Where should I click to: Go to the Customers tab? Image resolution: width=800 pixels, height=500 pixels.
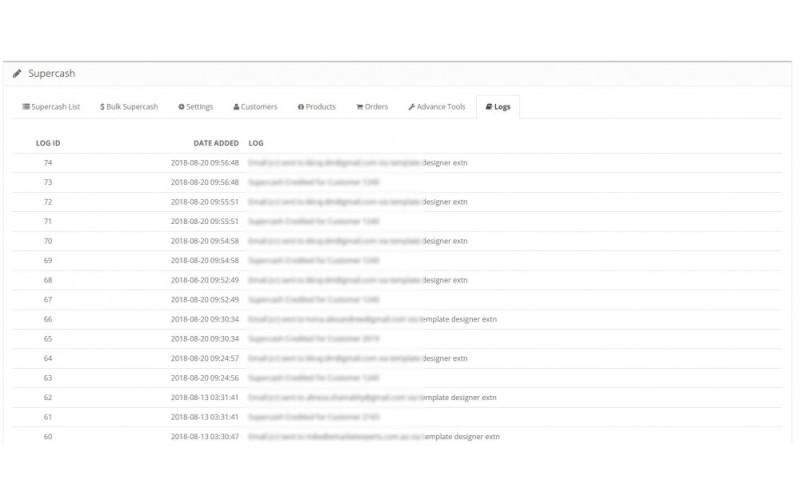pyautogui.click(x=255, y=107)
